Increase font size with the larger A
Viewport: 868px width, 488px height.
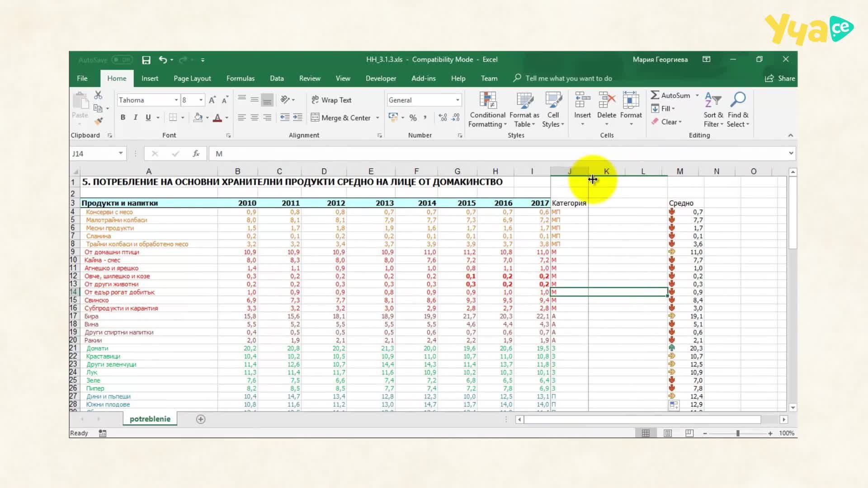point(212,100)
